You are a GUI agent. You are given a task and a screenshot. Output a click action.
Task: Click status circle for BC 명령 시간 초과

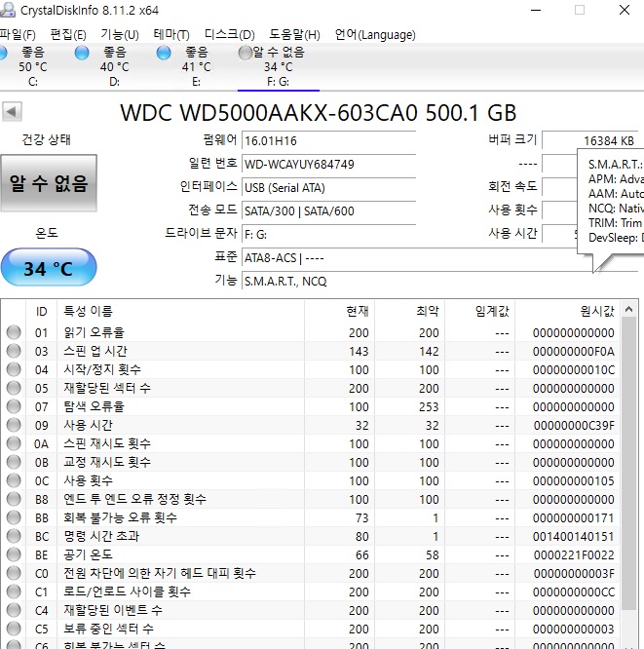click(x=14, y=536)
